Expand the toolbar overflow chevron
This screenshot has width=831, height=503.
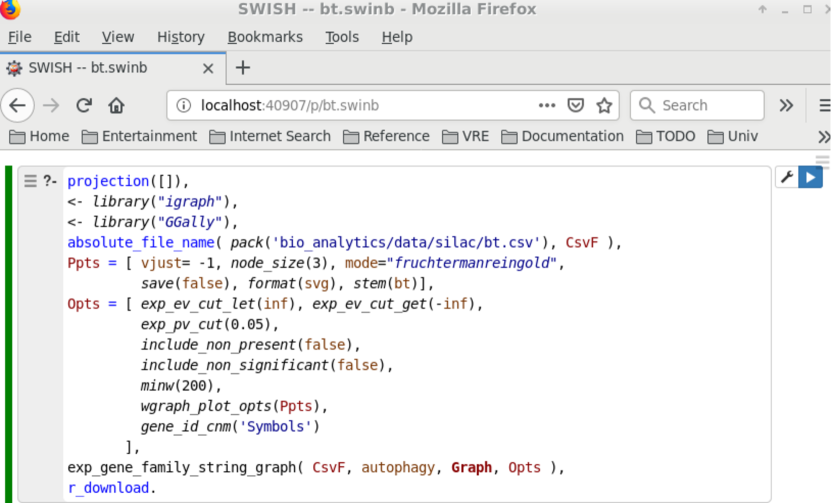786,105
